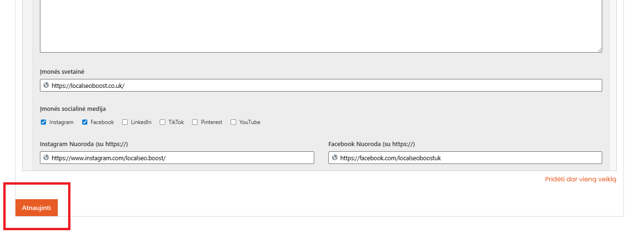The height and width of the screenshot is (249, 644).
Task: Click the 'Įmonės socialinė medija' heading label
Action: [73, 109]
